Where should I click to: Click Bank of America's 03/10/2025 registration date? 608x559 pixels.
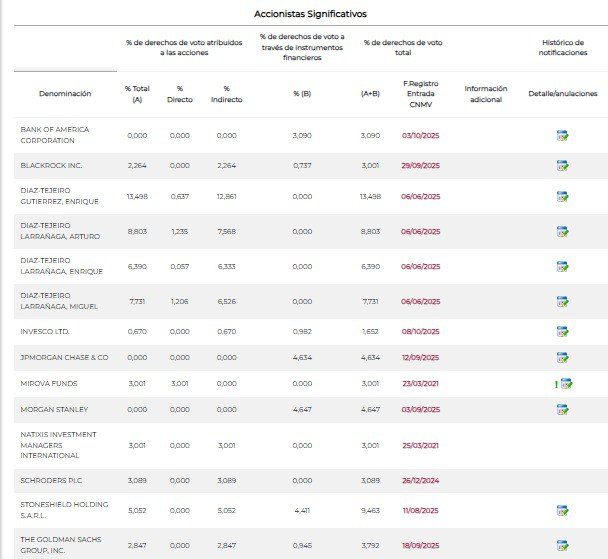point(421,135)
